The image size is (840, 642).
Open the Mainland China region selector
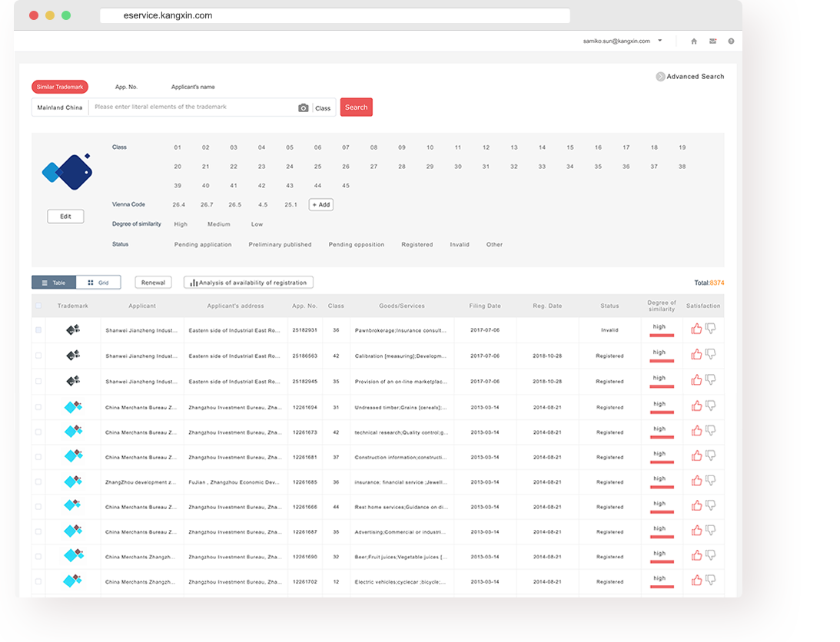point(60,108)
